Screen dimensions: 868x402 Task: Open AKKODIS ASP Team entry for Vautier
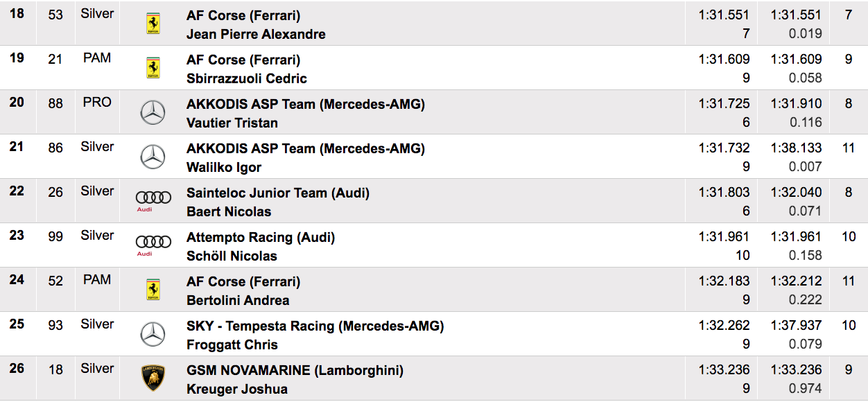coord(306,104)
